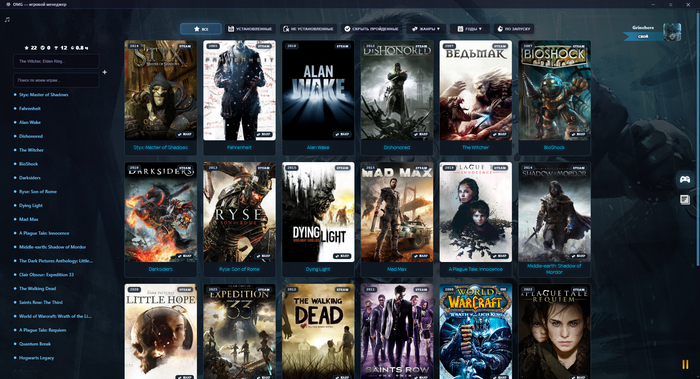The height and width of the screenshot is (379, 700).
Task: Click the completed checkmark count 0 stat
Action: (x=46, y=48)
